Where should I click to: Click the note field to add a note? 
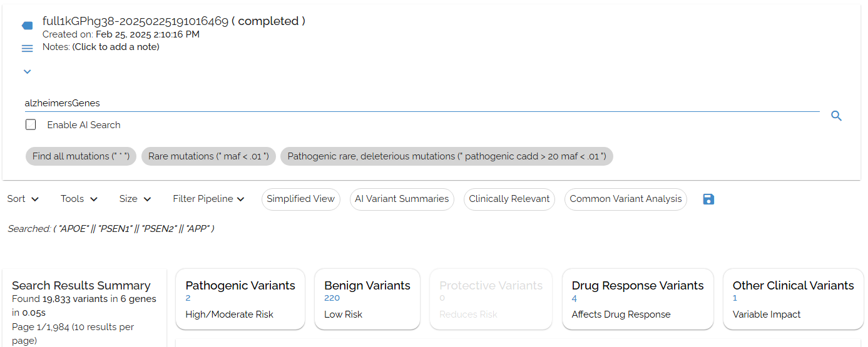click(115, 47)
